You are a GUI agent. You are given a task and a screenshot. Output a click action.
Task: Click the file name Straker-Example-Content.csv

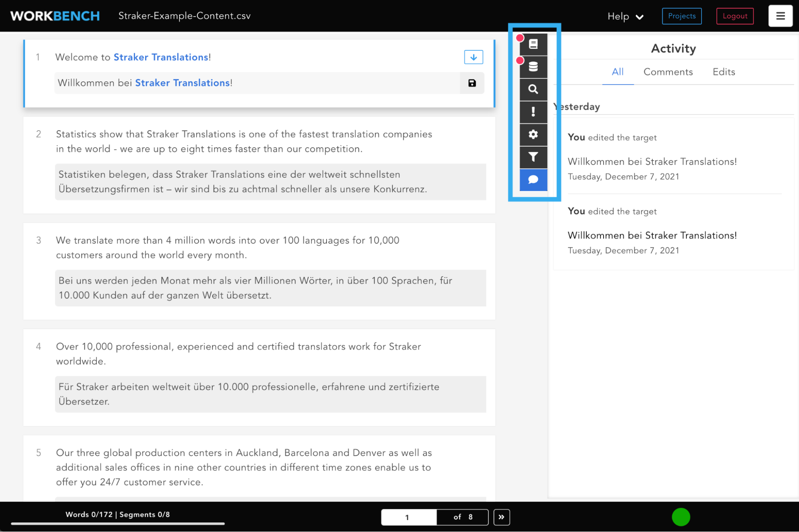(x=185, y=16)
